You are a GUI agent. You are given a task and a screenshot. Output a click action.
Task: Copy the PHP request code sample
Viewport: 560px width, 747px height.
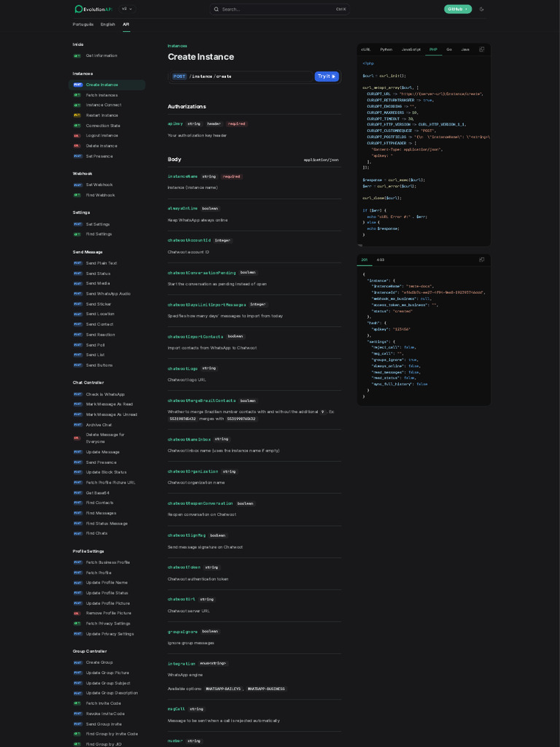pyautogui.click(x=481, y=50)
